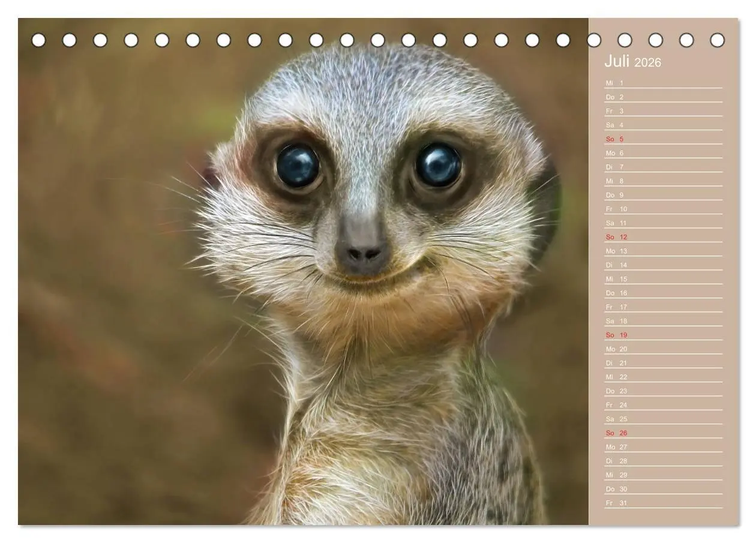
Task: Select the 'Sa 4' calendar row
Action: click(x=663, y=125)
